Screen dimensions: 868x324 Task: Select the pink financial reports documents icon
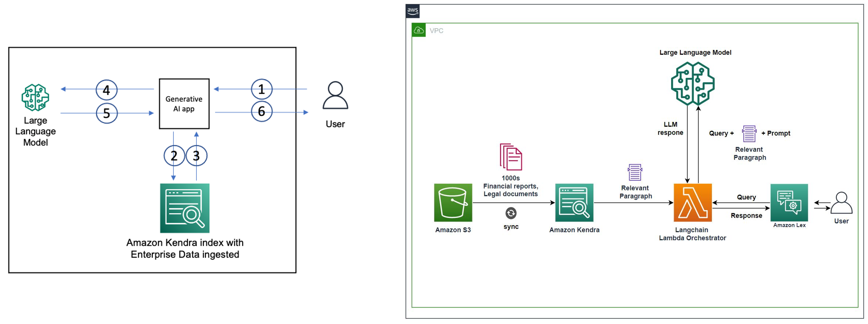(511, 157)
